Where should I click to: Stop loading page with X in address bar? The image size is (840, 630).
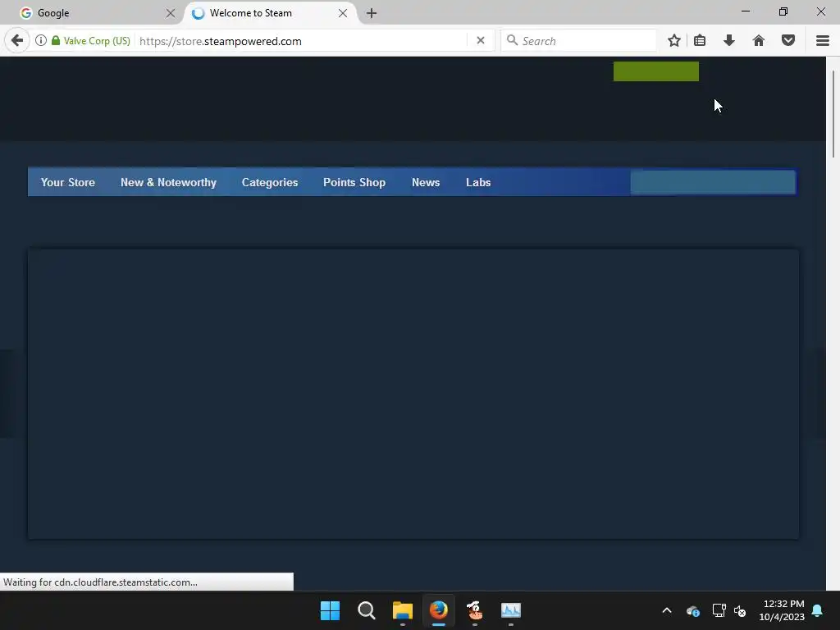click(x=481, y=41)
